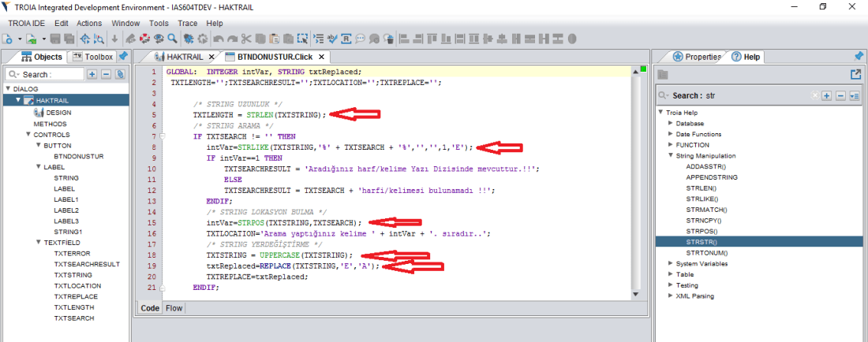Clear the Help search text
The image size is (868, 342).
pyautogui.click(x=814, y=95)
